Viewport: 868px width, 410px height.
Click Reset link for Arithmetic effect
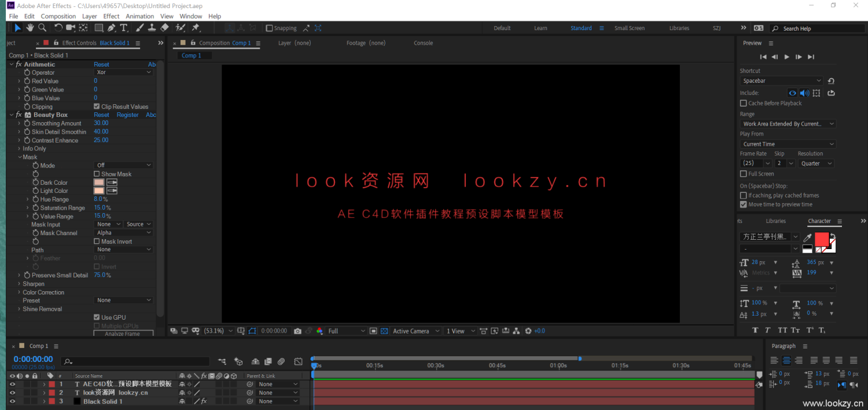point(101,64)
